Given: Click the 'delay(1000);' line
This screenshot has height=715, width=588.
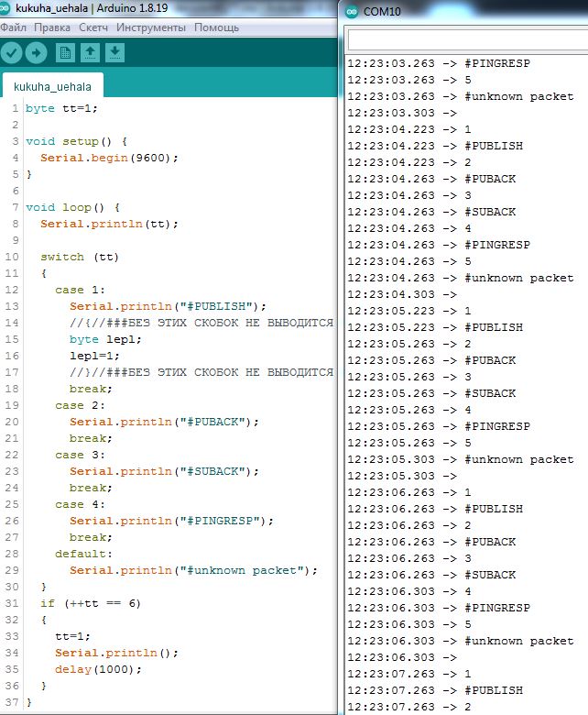Looking at the screenshot, I should tap(98, 669).
